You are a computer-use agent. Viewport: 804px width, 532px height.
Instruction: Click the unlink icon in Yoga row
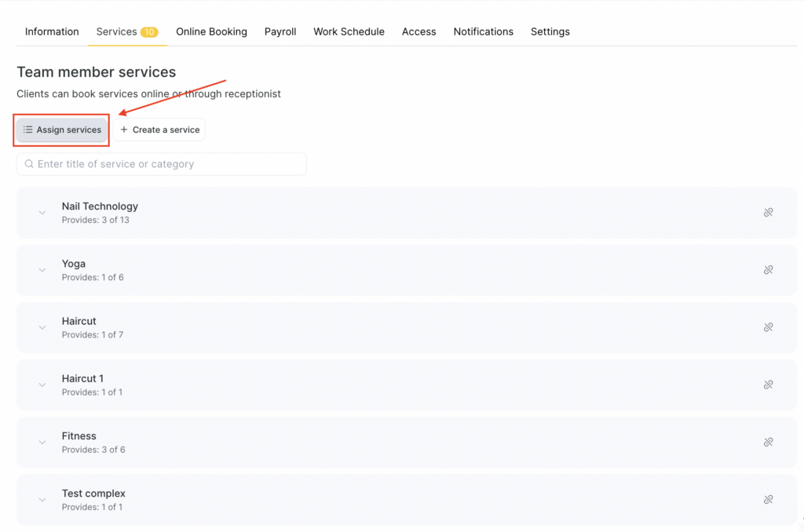tap(768, 270)
